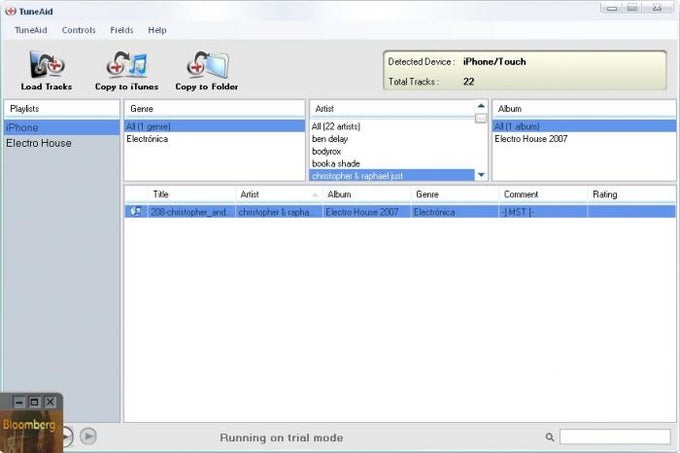Select the Electro House playlist
Viewport: 680px width, 453px height.
coord(62,143)
